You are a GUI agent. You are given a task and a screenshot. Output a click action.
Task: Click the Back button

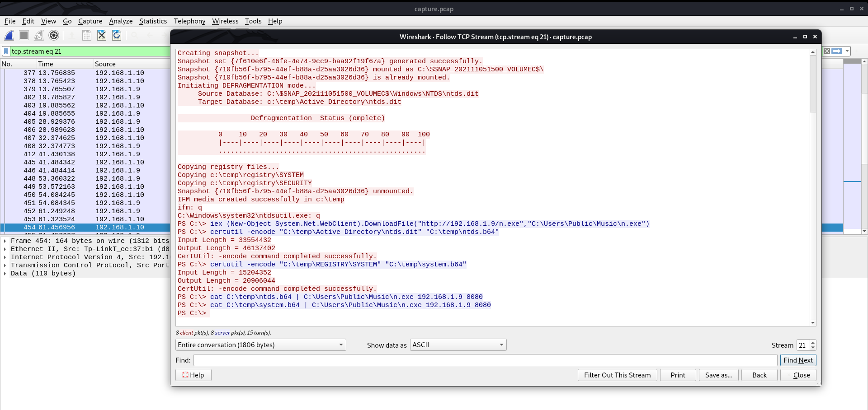coord(759,375)
